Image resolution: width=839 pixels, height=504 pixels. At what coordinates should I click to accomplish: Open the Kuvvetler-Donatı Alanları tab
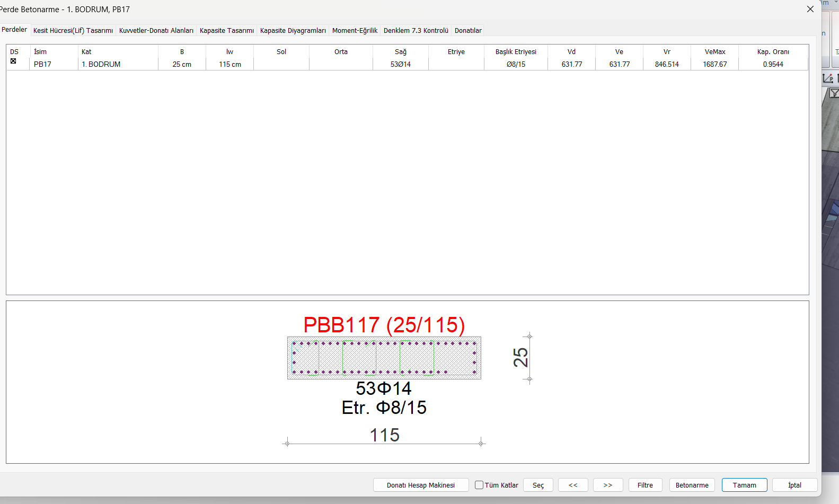tap(156, 31)
